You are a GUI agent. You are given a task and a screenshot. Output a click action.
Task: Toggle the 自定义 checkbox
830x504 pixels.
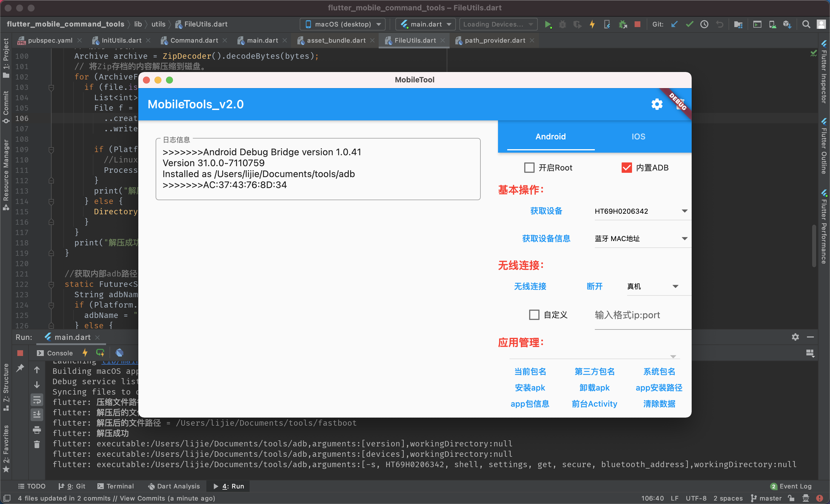click(x=534, y=314)
